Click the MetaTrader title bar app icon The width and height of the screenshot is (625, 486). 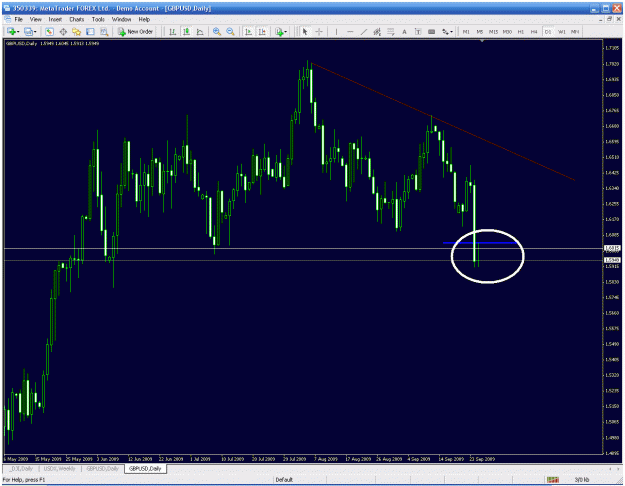coord(7,8)
